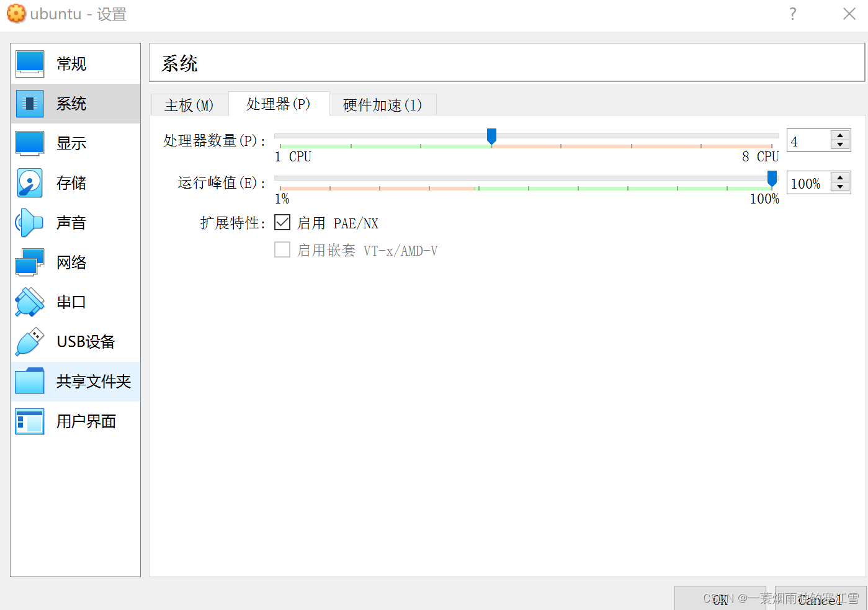Click the 启用 PAE/NX label text

(338, 223)
